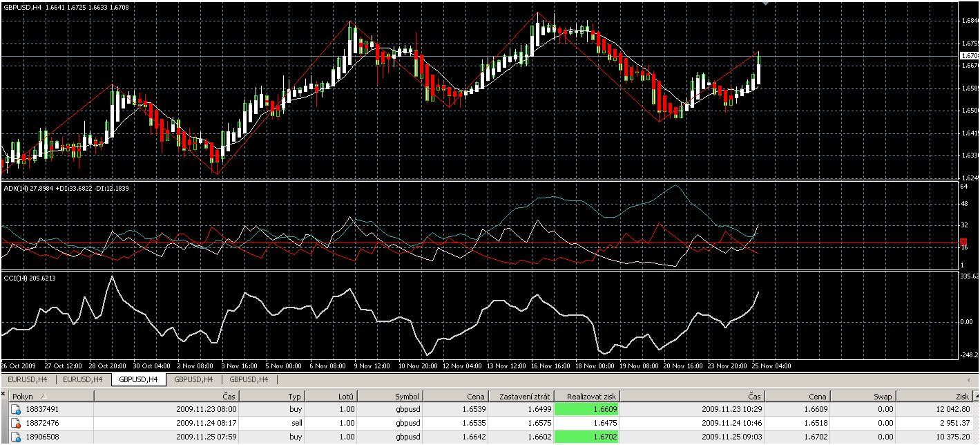Click open time 2009.11.23 08:00

coord(206,409)
